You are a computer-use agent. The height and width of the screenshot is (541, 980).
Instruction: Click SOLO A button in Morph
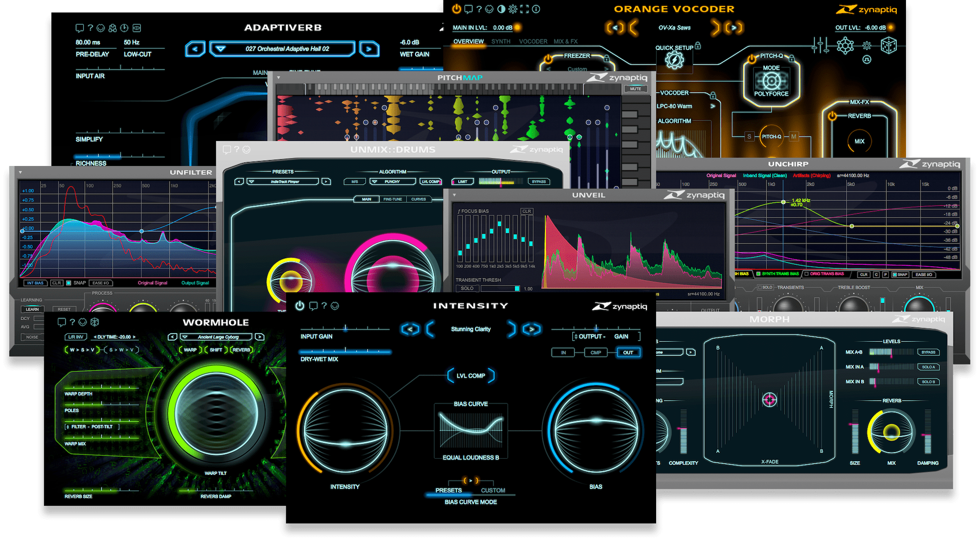[x=929, y=367]
